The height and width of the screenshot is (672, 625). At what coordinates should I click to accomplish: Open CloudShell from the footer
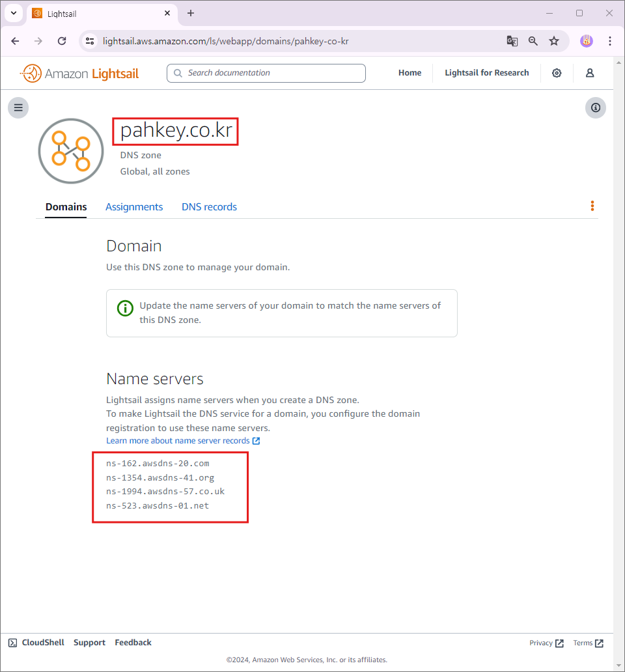pos(36,643)
